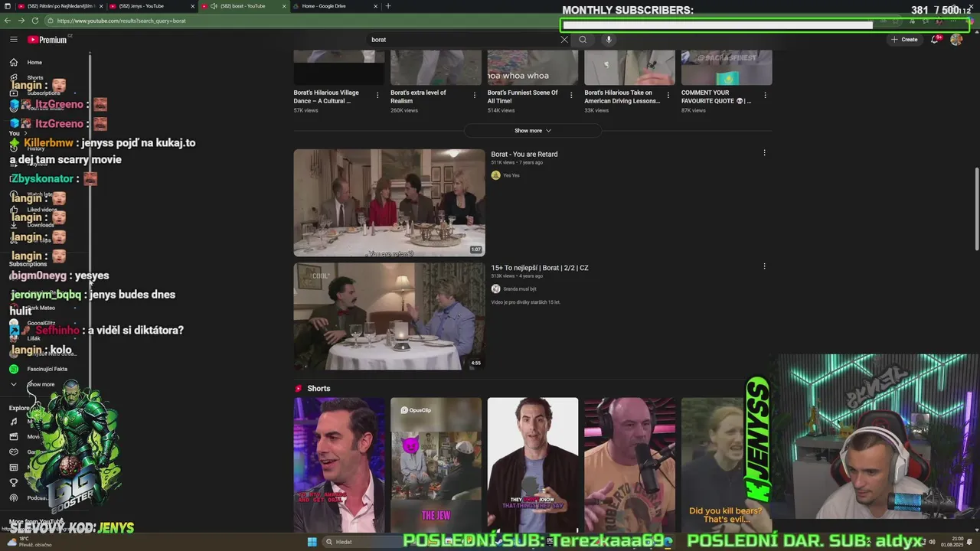The image size is (980, 551).
Task: Open options for Borat's extra level of Realism
Action: [x=474, y=95]
